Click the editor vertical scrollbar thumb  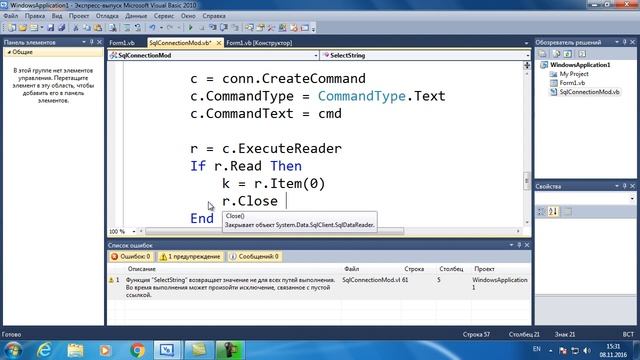coord(527,181)
